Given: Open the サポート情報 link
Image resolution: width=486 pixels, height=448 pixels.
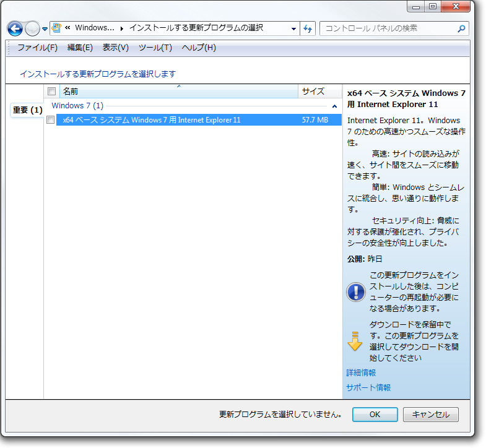Looking at the screenshot, I should [368, 387].
